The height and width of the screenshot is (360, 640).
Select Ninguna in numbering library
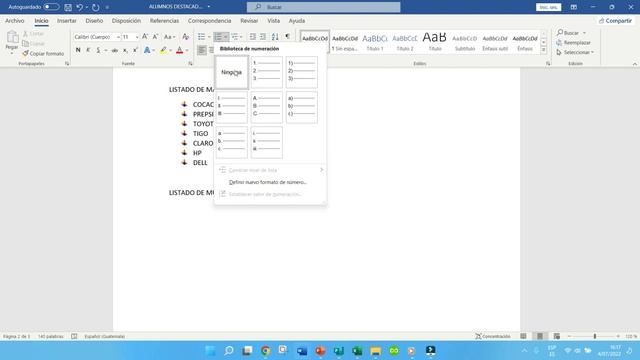point(231,72)
